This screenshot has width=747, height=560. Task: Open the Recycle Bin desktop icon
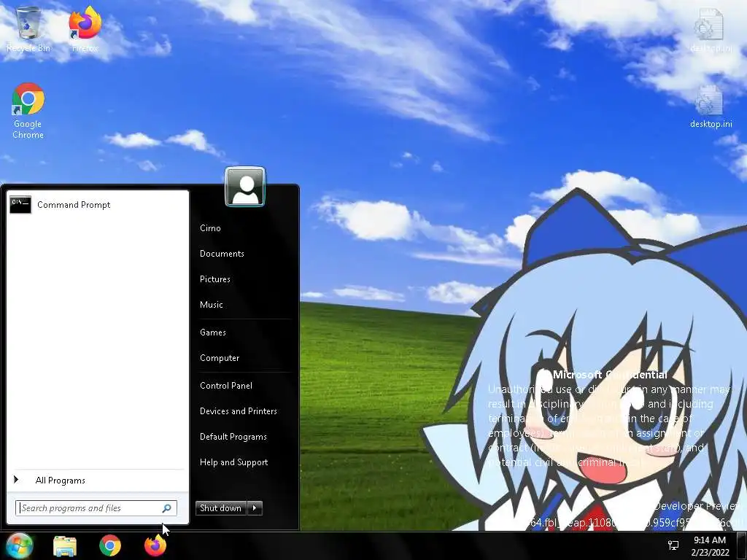tap(28, 28)
